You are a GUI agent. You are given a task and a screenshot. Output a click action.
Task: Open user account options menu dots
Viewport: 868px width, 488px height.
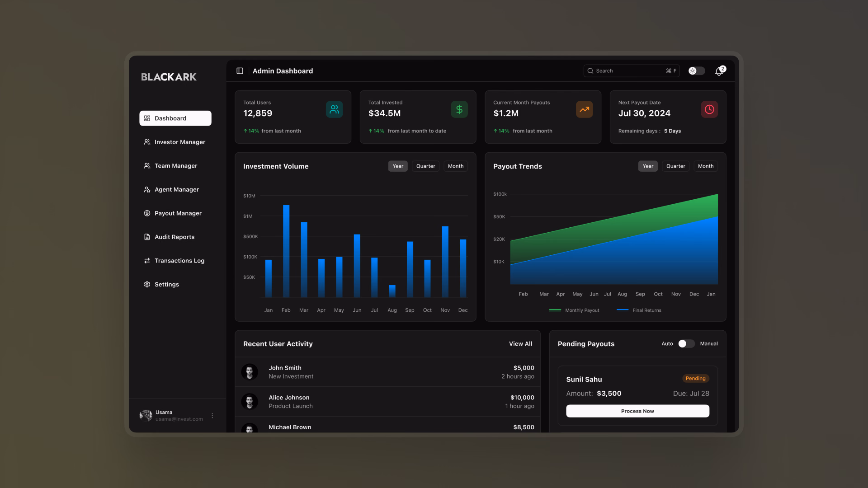pos(212,416)
